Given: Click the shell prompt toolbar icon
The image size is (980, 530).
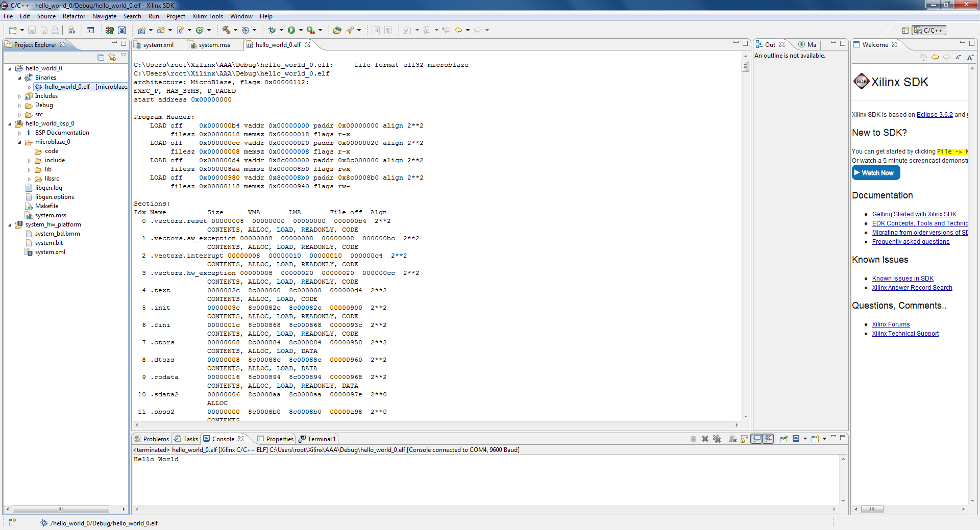Looking at the screenshot, I should (90, 30).
